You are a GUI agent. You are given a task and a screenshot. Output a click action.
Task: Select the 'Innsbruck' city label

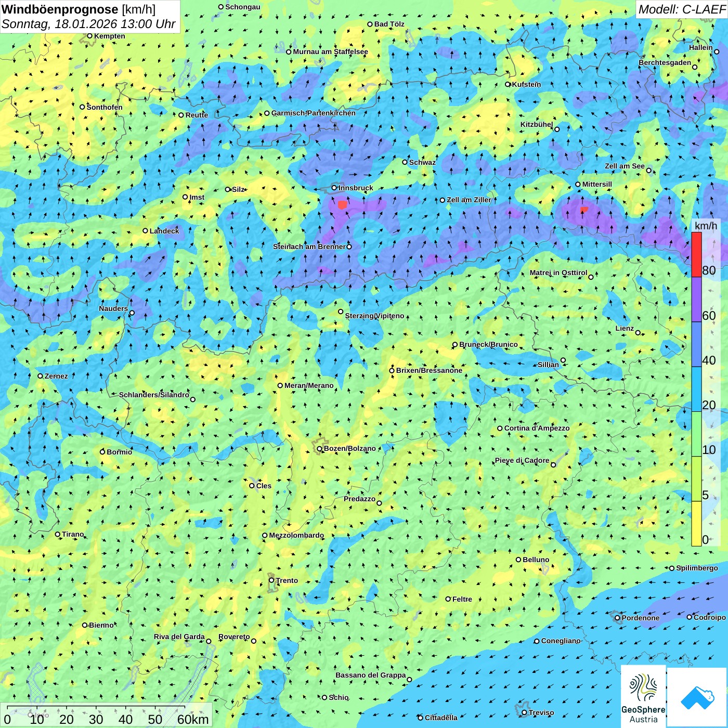coord(356,188)
